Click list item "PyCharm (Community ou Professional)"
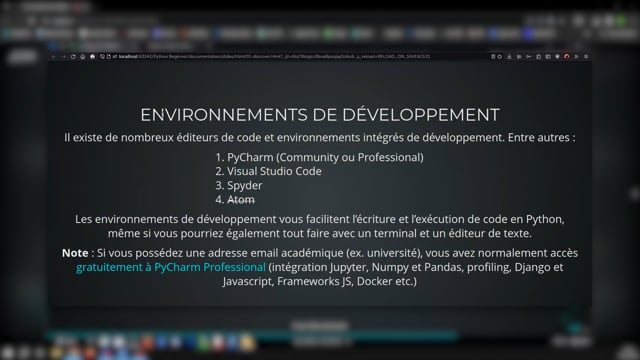640x360 pixels. (x=325, y=157)
